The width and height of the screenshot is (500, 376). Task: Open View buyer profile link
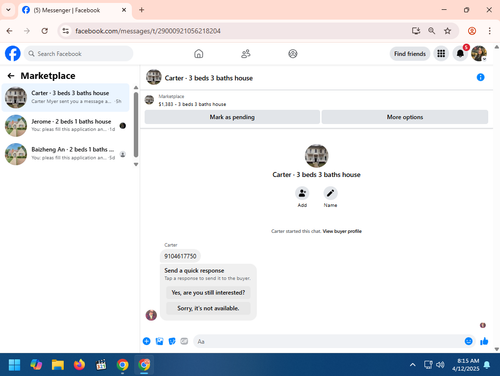[342, 231]
